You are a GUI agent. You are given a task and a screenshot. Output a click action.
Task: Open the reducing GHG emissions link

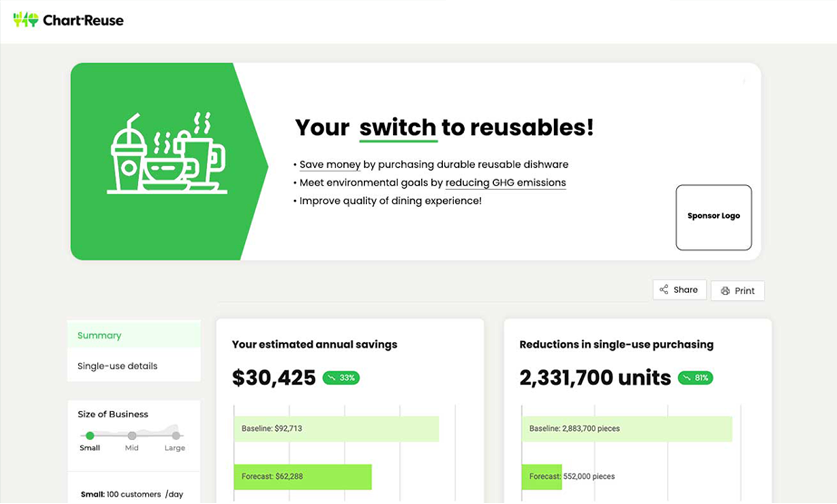pyautogui.click(x=506, y=183)
